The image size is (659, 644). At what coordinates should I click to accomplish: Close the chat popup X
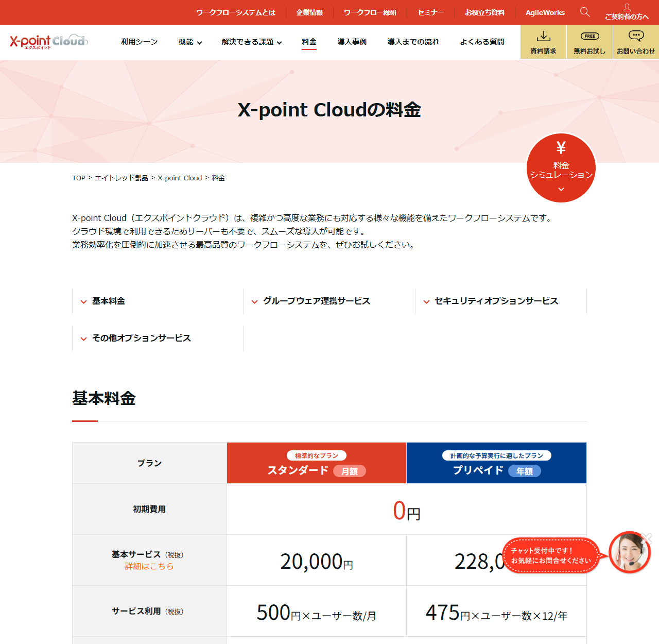[647, 538]
